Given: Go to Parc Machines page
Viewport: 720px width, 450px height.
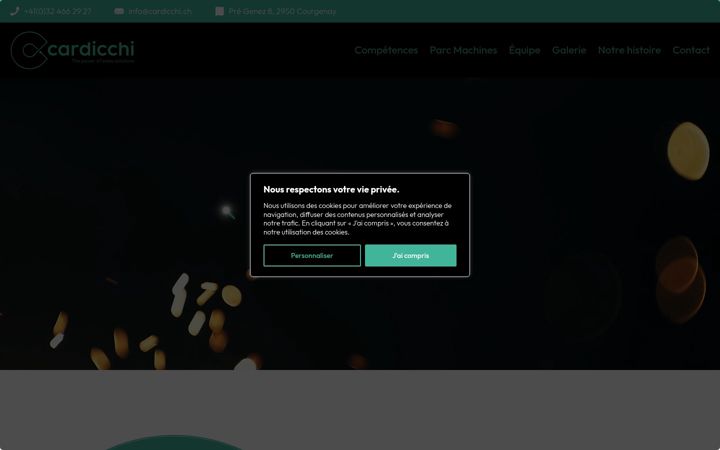Looking at the screenshot, I should tap(463, 50).
